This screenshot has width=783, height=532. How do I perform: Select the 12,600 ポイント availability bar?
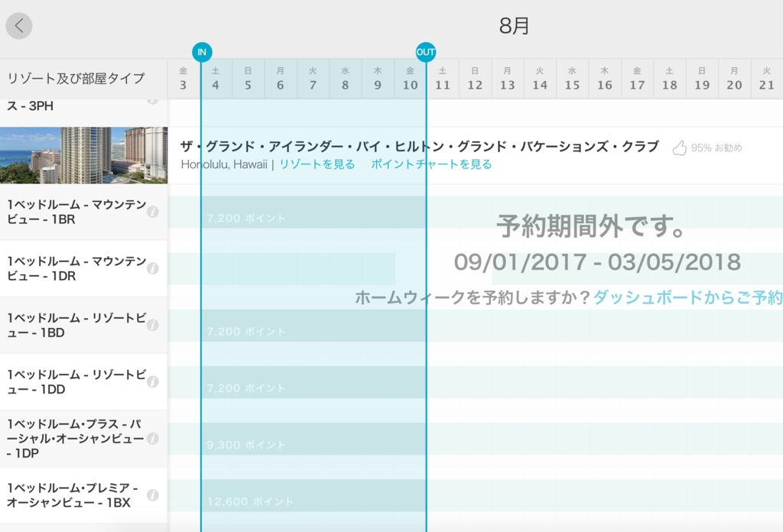(x=314, y=495)
